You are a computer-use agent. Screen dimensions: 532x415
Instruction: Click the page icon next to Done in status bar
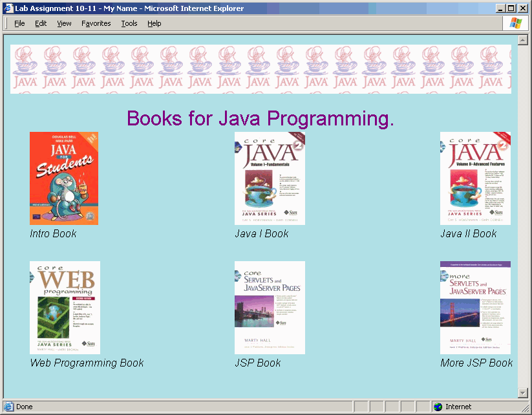pyautogui.click(x=8, y=407)
